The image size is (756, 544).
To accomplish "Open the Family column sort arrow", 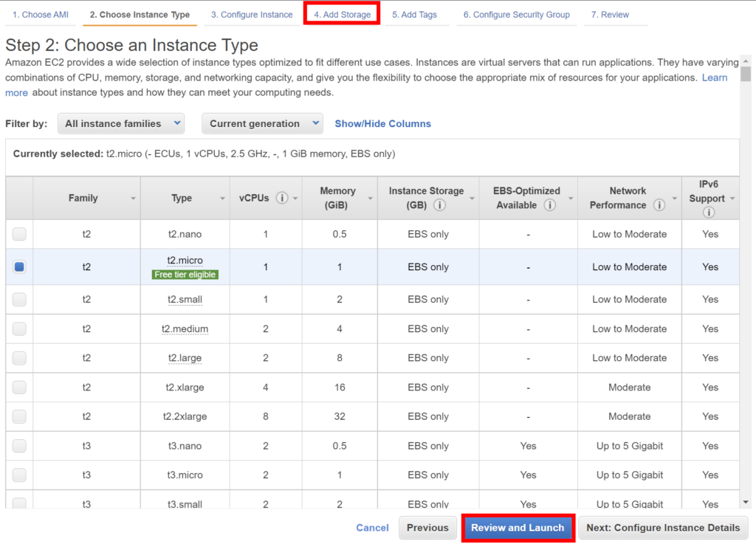I will coord(133,199).
